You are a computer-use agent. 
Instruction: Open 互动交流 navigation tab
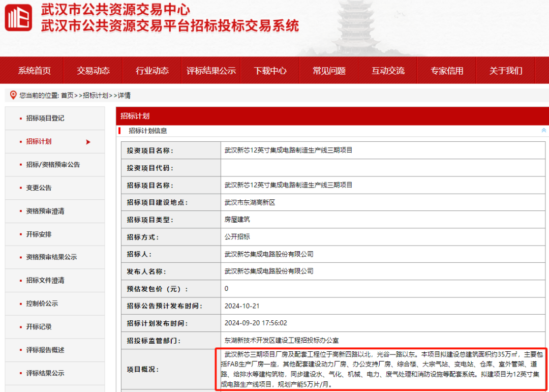tap(388, 71)
